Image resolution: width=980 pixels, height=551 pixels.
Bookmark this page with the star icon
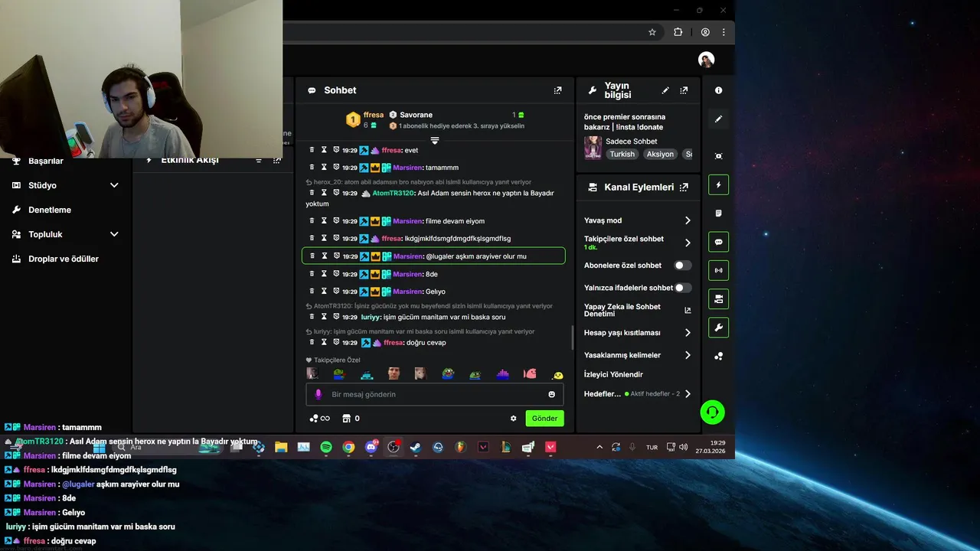tap(652, 32)
